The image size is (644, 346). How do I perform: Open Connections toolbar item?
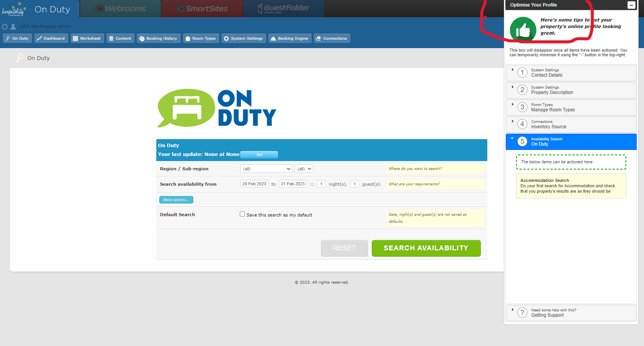[x=332, y=39]
